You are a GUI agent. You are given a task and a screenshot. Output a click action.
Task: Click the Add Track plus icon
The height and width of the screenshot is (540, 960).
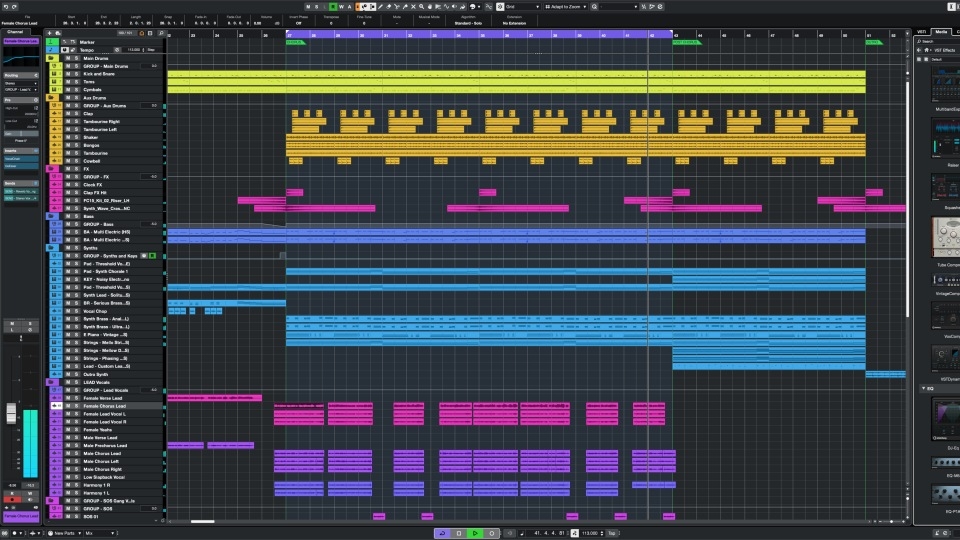click(x=50, y=33)
